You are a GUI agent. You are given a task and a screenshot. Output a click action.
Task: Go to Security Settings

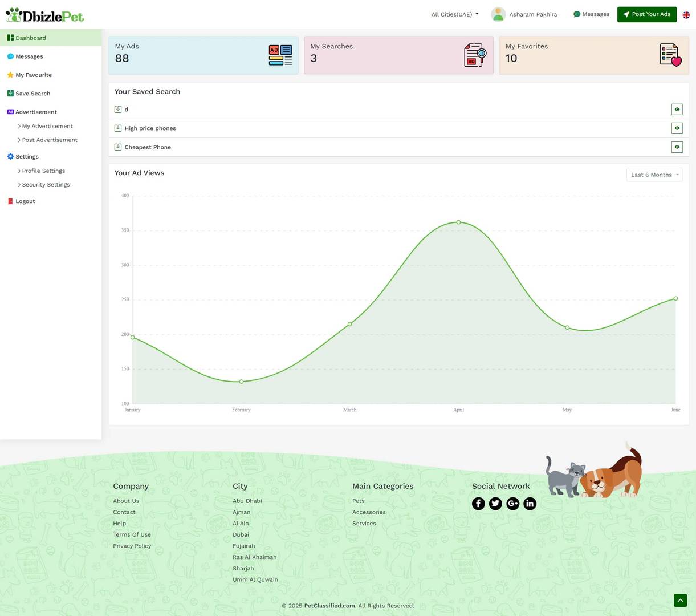pos(46,184)
